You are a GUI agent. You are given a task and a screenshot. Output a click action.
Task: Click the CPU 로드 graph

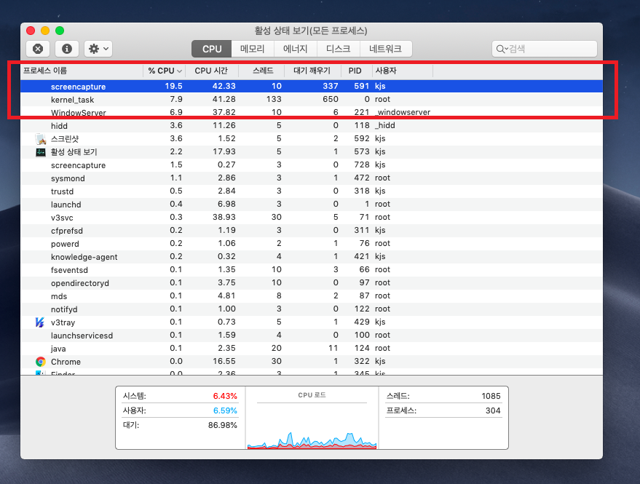[x=310, y=425]
